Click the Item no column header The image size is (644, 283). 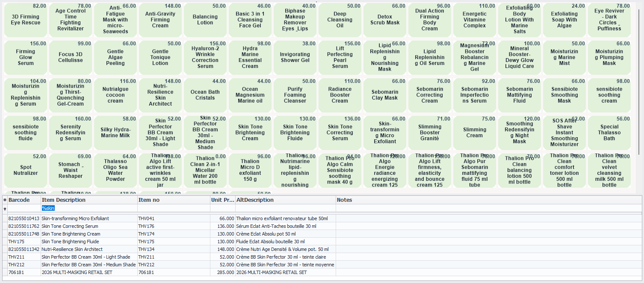tap(174, 200)
